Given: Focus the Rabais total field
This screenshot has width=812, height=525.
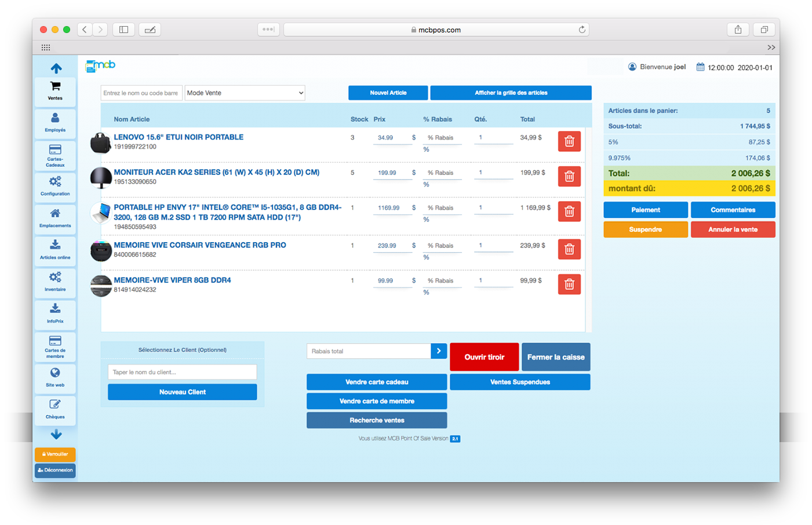Looking at the screenshot, I should click(x=369, y=351).
